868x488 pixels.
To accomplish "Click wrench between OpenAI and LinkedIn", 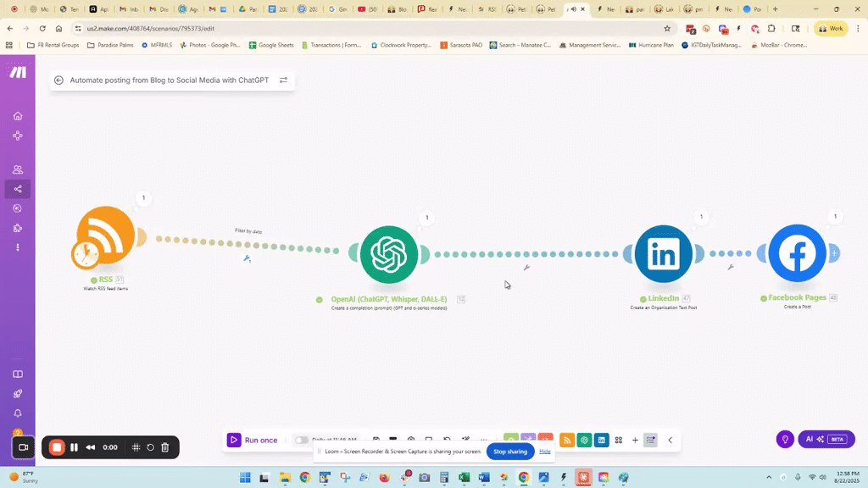I will pyautogui.click(x=526, y=268).
